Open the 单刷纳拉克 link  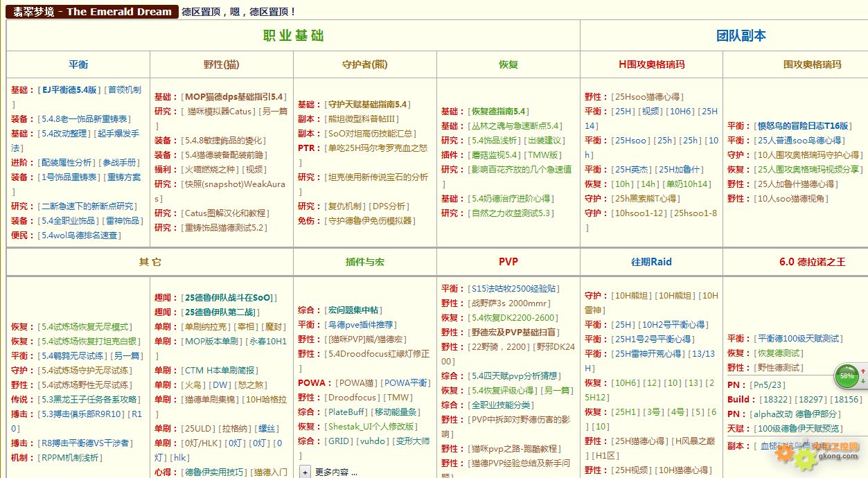pyautogui.click(x=204, y=327)
